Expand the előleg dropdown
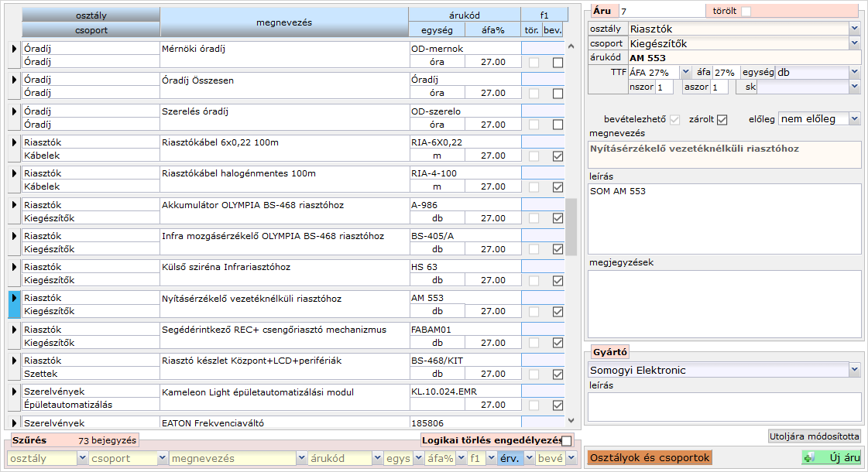 tap(854, 119)
